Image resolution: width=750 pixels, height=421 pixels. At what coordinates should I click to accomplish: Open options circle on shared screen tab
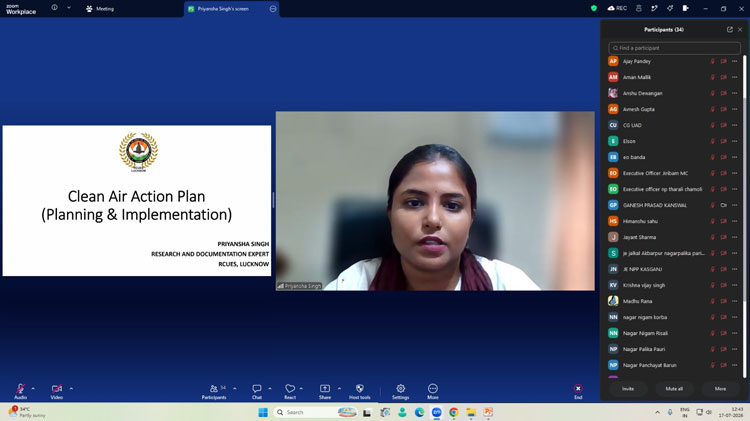(273, 9)
